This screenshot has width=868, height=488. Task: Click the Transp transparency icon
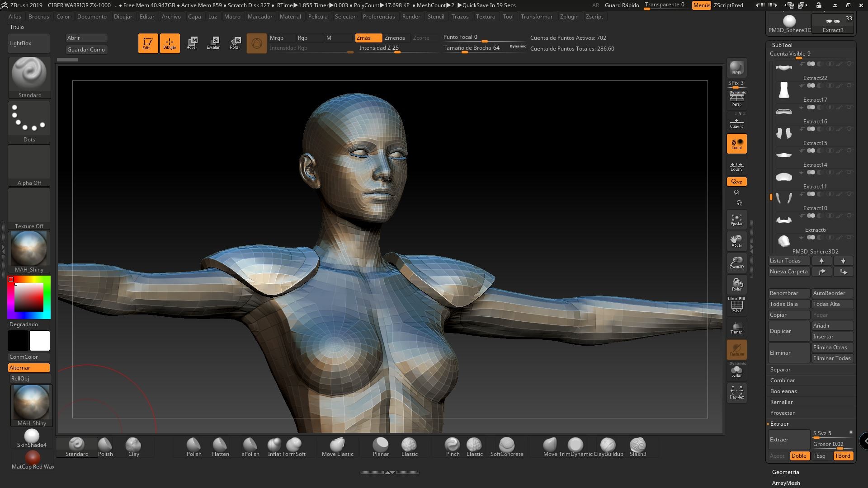tap(736, 328)
